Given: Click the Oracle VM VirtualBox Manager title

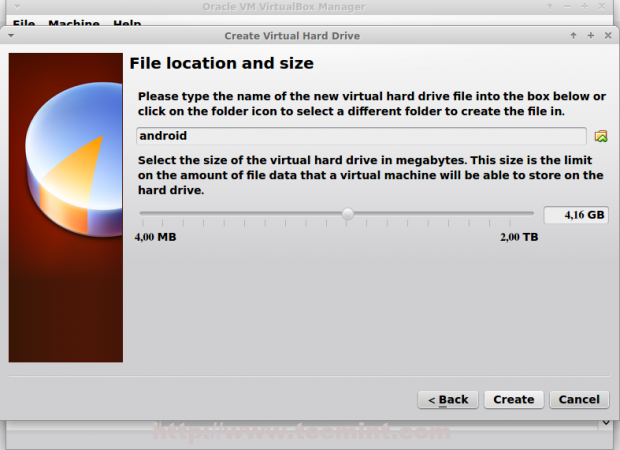Looking at the screenshot, I should [284, 7].
